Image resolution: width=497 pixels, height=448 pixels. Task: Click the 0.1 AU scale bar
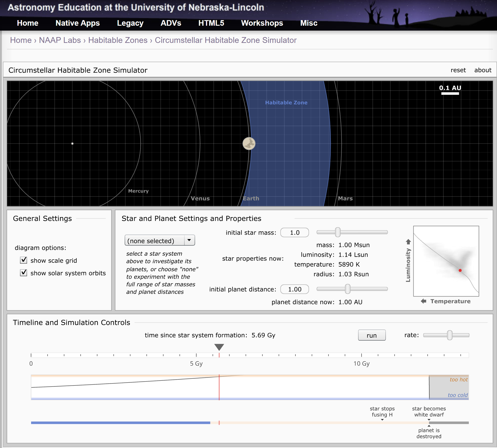(450, 93)
